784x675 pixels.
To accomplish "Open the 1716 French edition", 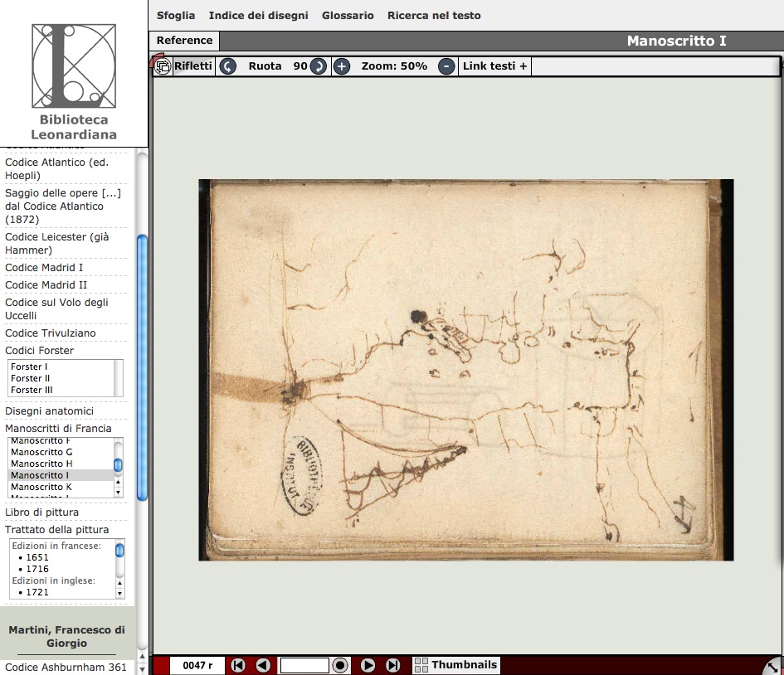I will (x=37, y=569).
